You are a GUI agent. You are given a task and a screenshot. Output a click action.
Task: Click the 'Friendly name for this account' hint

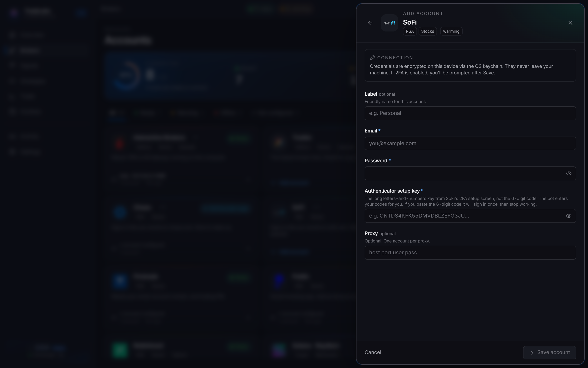pyautogui.click(x=395, y=101)
